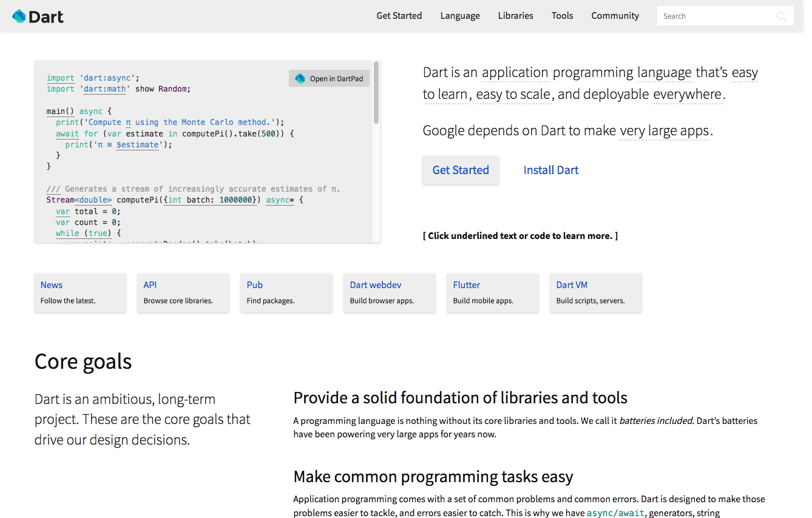Screen dimensions: 812x518
Task: Open the Tools menu
Action: coord(563,16)
